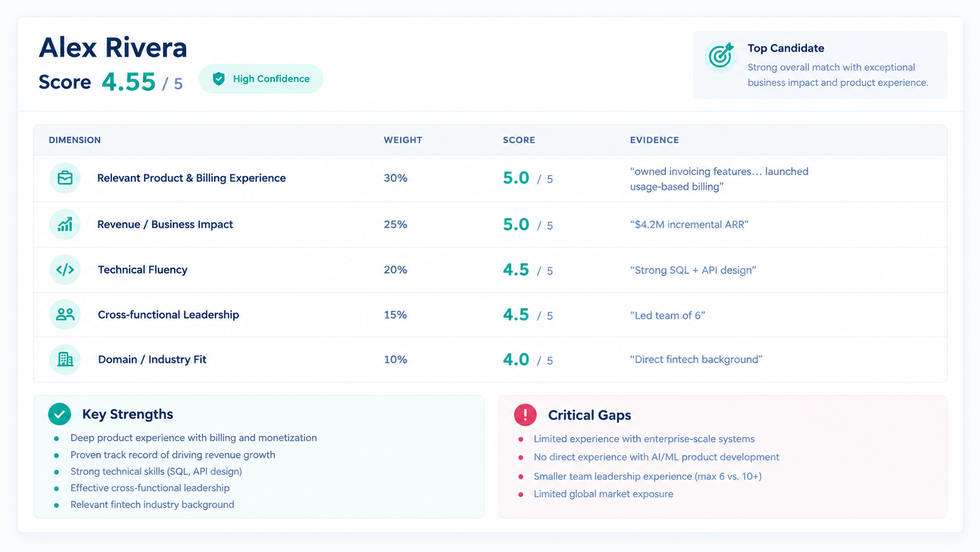The height and width of the screenshot is (552, 980).
Task: Select the Alex Rivera candidate name
Action: pyautogui.click(x=113, y=48)
